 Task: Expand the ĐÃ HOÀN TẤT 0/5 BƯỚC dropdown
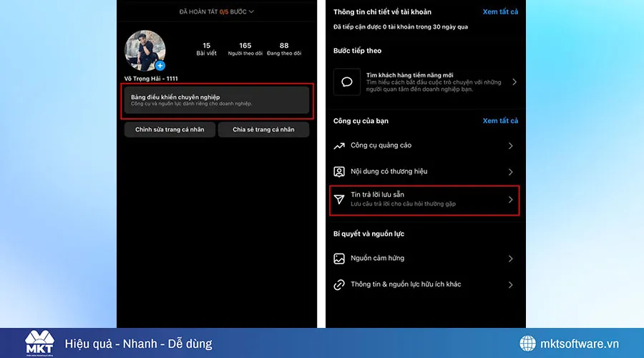[x=216, y=11]
